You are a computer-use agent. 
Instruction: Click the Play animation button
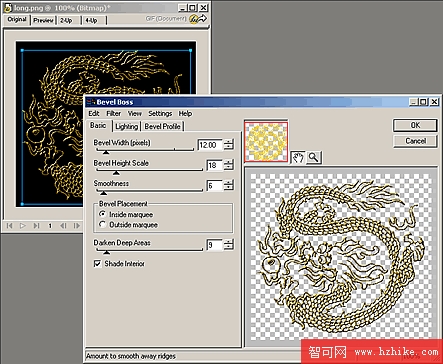click(x=23, y=226)
